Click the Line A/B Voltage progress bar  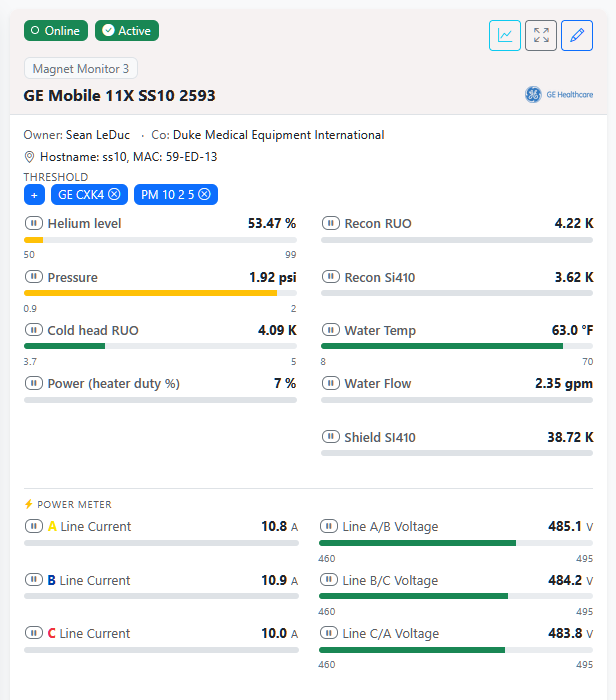tap(456, 543)
